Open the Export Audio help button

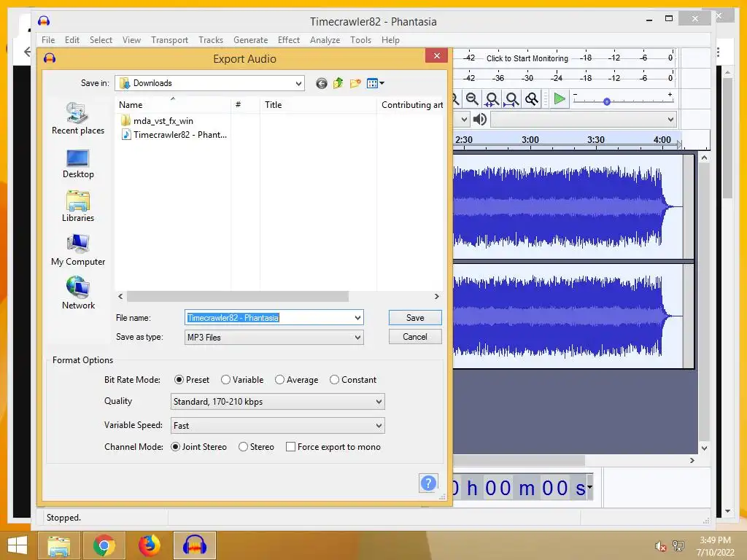coord(428,483)
